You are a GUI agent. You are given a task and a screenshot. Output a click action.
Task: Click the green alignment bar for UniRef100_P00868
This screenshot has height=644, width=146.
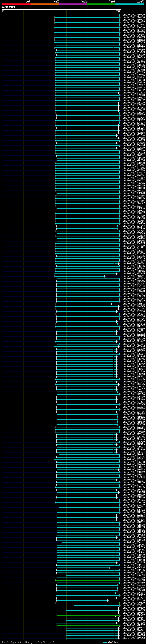coord(88,580)
